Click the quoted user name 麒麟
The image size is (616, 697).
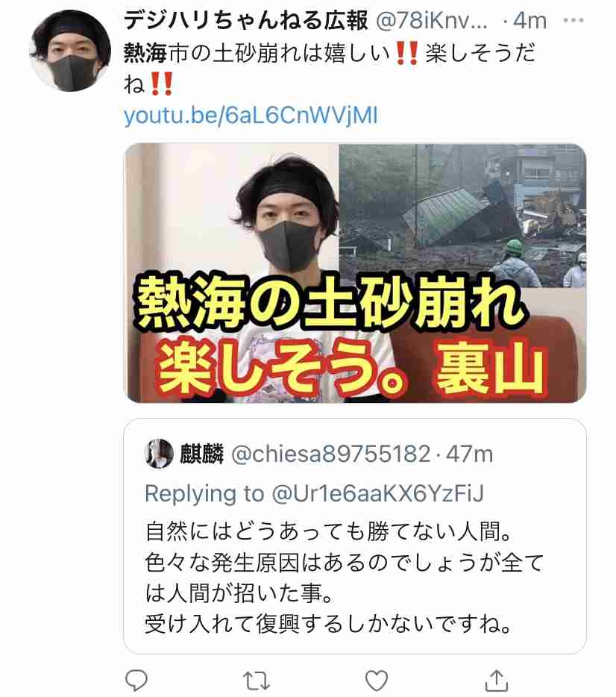pyautogui.click(x=201, y=454)
